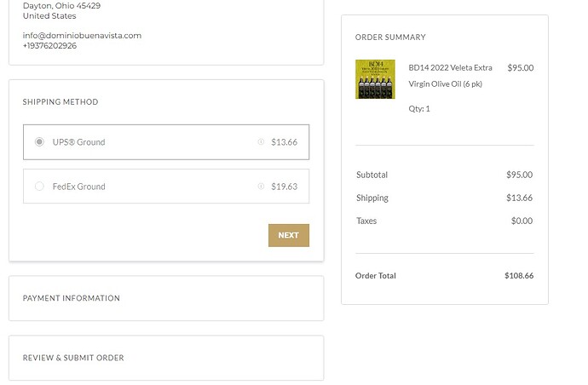Expand the Review & Submit Order section
Image resolution: width=588 pixels, height=385 pixels.
click(166, 358)
